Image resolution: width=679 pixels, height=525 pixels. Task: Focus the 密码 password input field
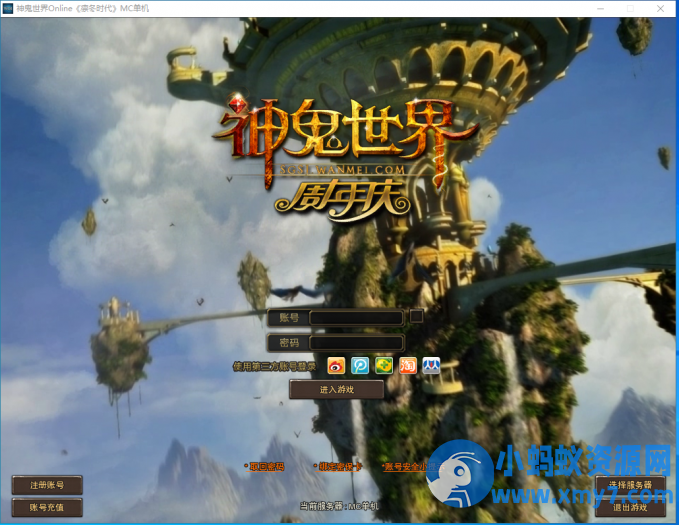coord(357,343)
